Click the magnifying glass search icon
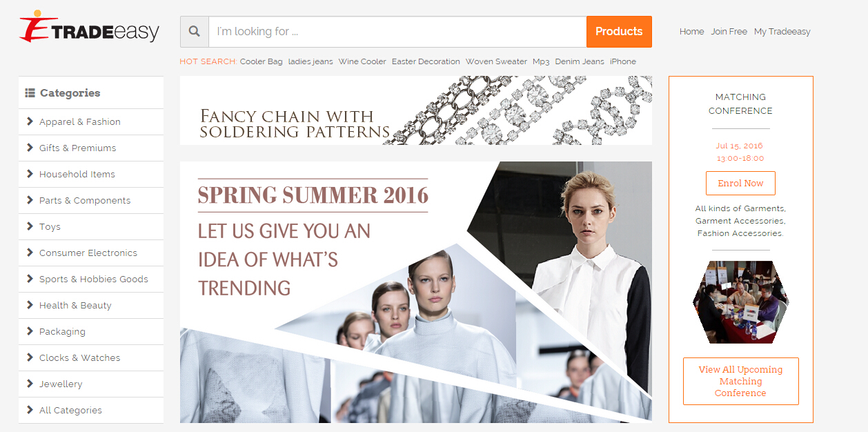The width and height of the screenshot is (868, 432). (x=195, y=32)
